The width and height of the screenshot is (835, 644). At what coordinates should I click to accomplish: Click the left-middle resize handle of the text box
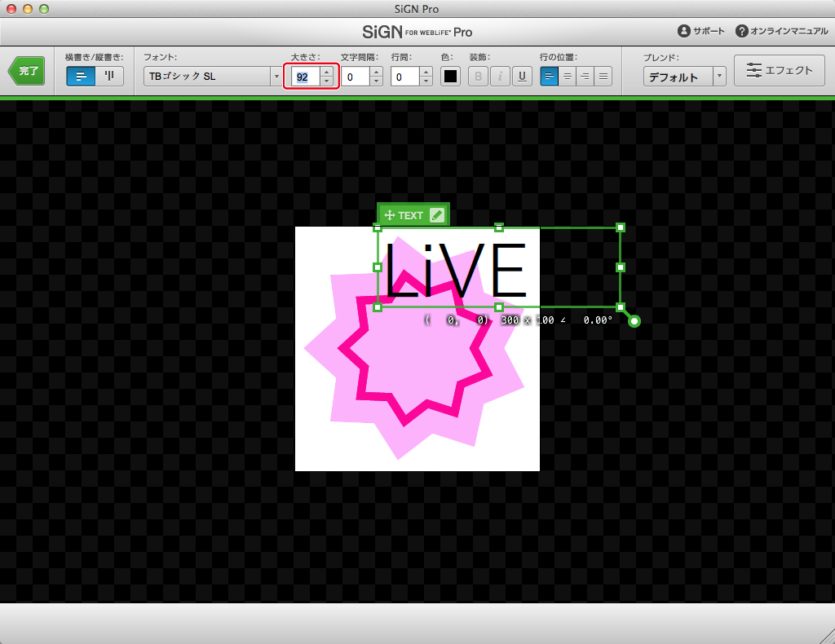[378, 267]
